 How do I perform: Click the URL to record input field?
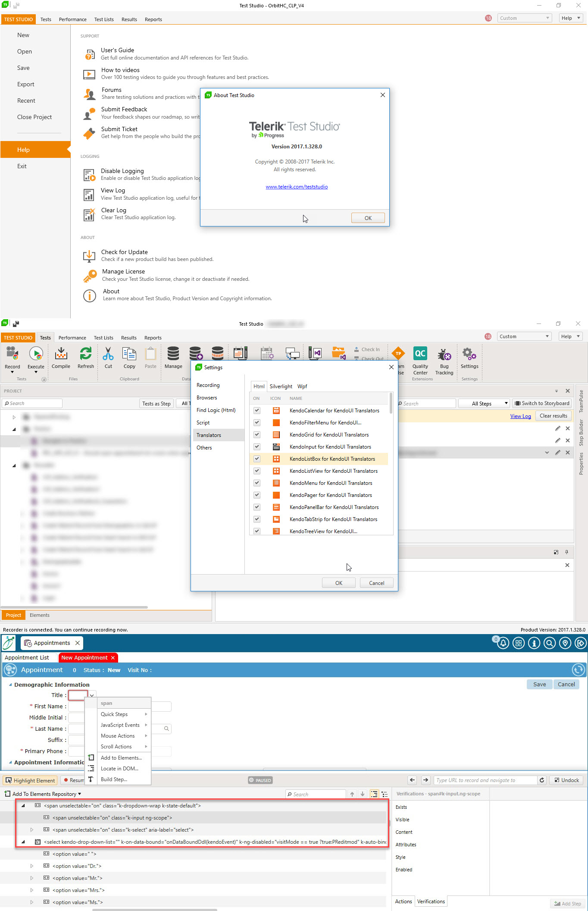(485, 780)
